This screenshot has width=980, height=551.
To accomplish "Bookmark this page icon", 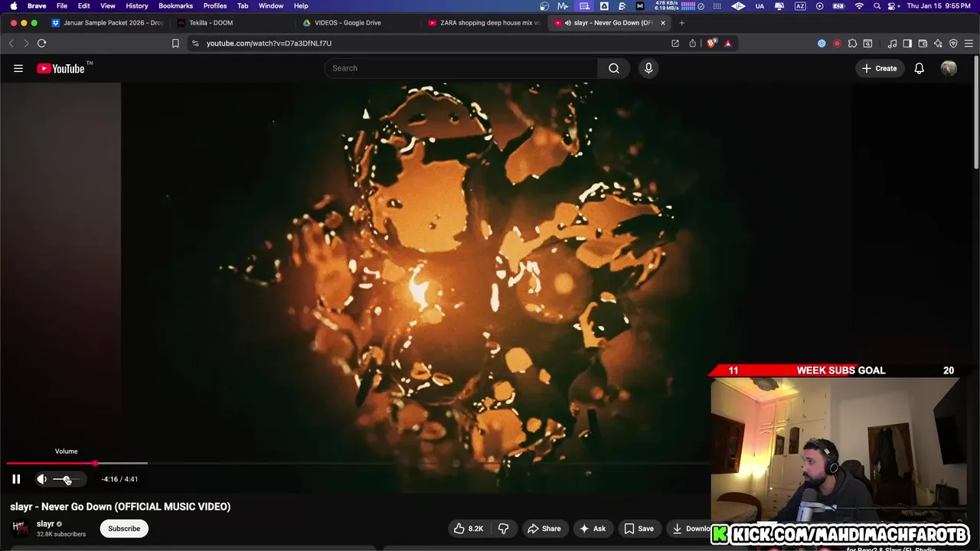I will coord(175,44).
